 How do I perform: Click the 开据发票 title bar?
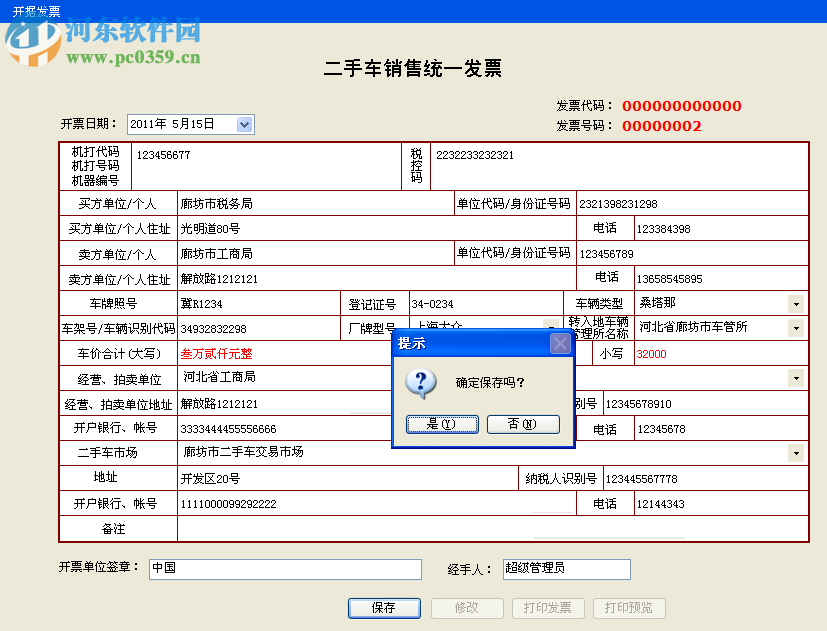pos(37,9)
